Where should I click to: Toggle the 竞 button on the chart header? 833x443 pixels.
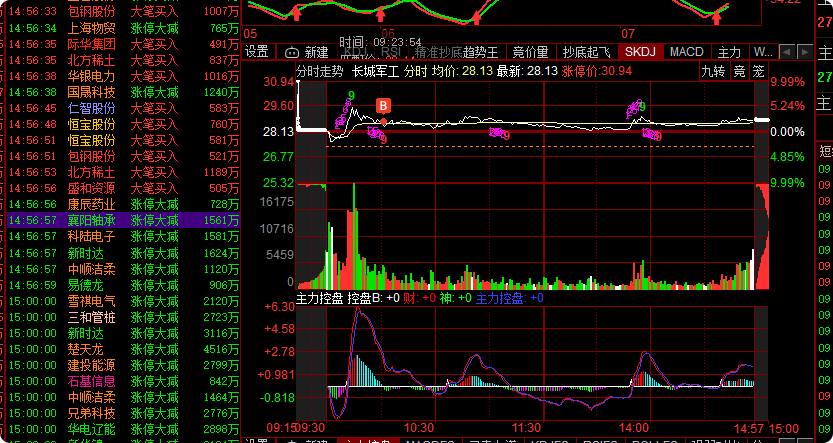[739, 71]
